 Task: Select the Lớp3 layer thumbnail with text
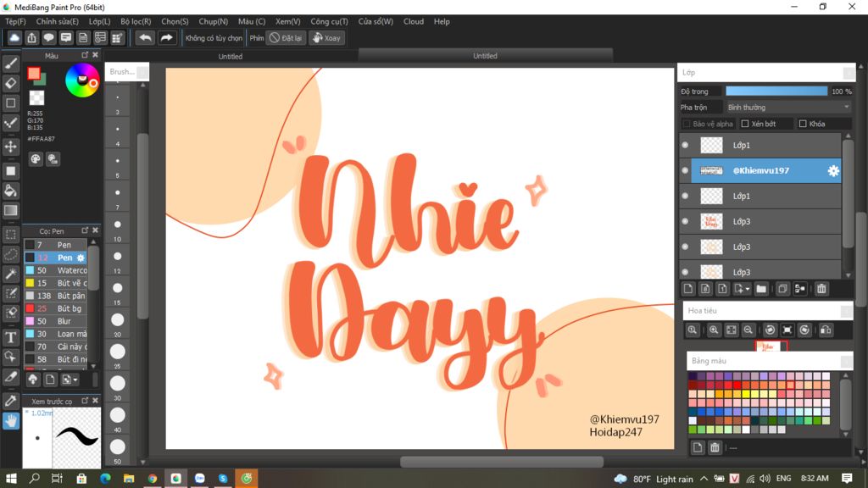point(711,221)
